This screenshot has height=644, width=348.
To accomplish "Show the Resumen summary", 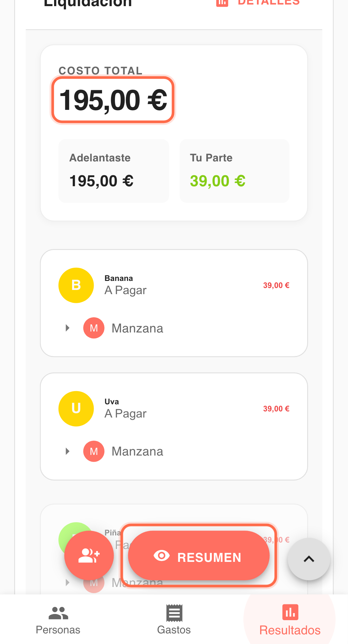I will (199, 556).
